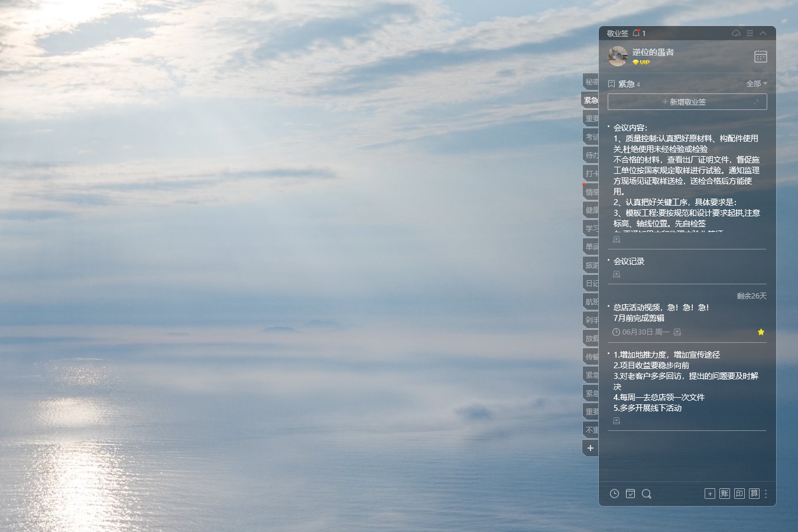
Task: Open the calendar view icon
Action: pos(761,56)
